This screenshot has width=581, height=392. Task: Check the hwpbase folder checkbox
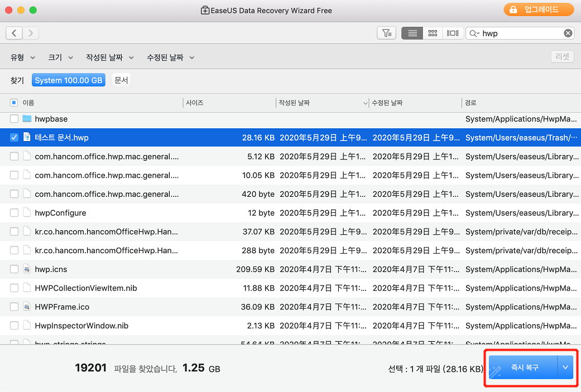point(14,118)
